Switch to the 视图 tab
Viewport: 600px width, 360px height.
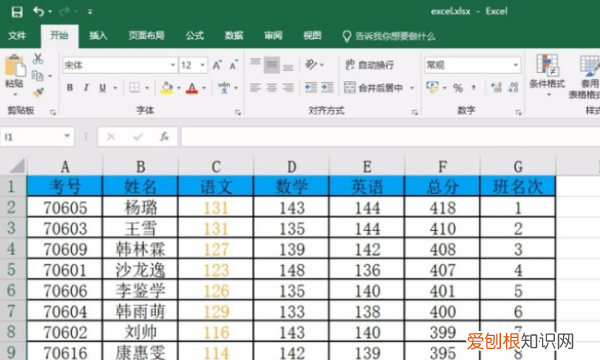click(x=312, y=36)
